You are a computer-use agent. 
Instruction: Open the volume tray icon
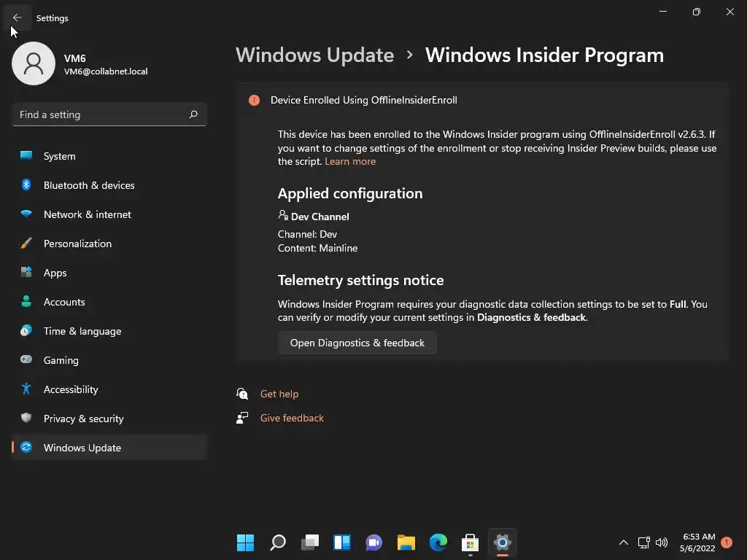point(662,542)
